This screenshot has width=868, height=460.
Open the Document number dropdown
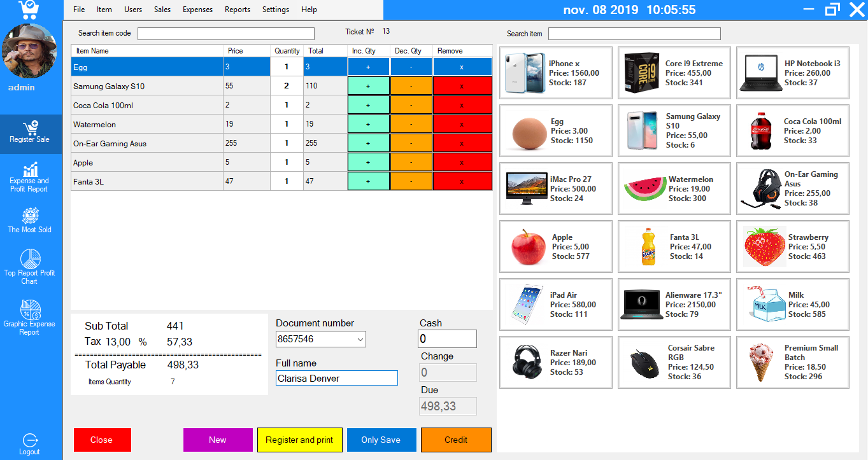[360, 339]
